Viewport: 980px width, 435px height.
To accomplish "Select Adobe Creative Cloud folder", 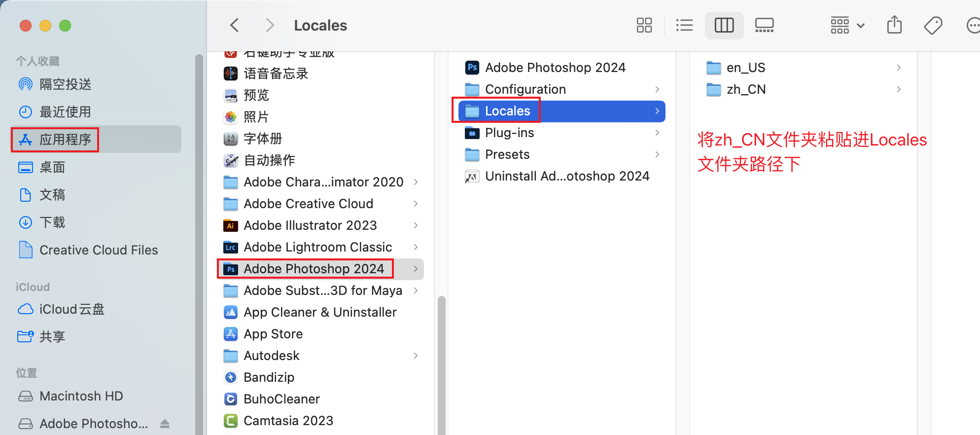I will tap(320, 204).
